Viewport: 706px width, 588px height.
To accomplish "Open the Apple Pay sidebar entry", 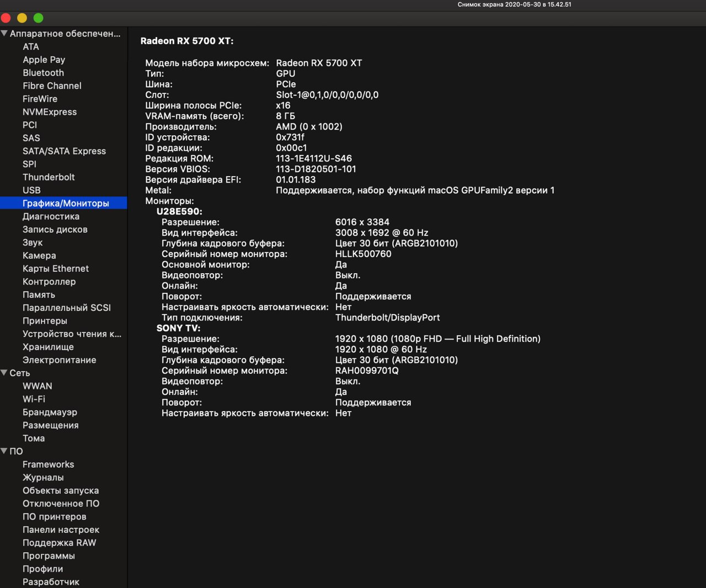I will pyautogui.click(x=44, y=60).
